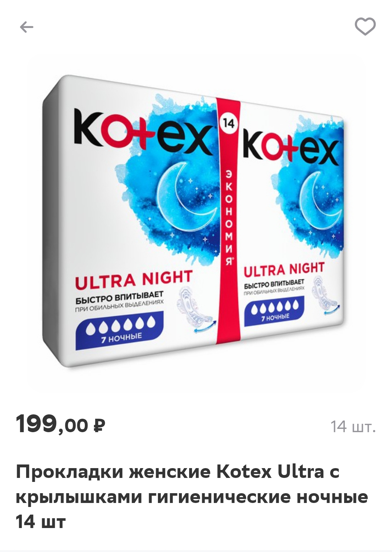Click the right ULTRA NIGHT label
392x552 pixels.
pos(284,269)
